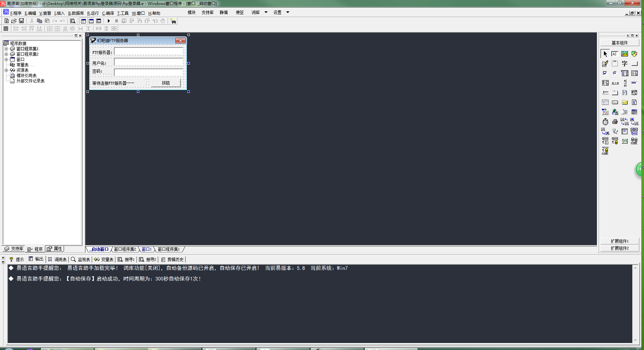The height and width of the screenshot is (350, 644).
Task: Select the picture box component icon
Action: [624, 54]
